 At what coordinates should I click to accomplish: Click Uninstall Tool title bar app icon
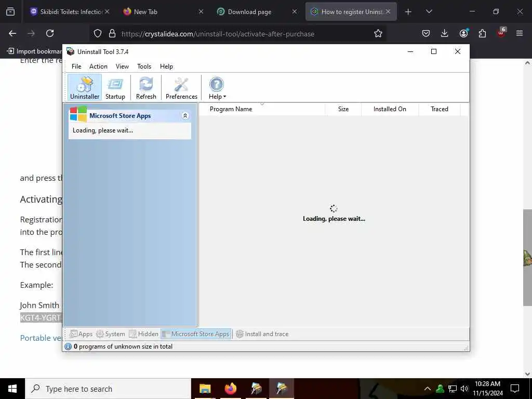pos(70,51)
